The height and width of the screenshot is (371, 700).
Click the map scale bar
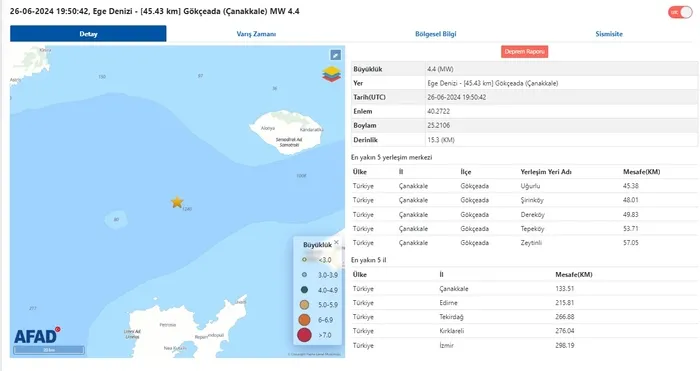(x=49, y=350)
